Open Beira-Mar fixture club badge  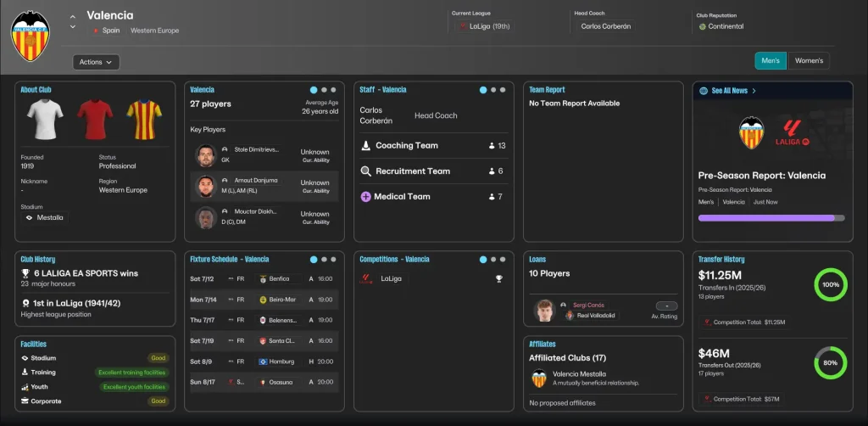click(263, 300)
